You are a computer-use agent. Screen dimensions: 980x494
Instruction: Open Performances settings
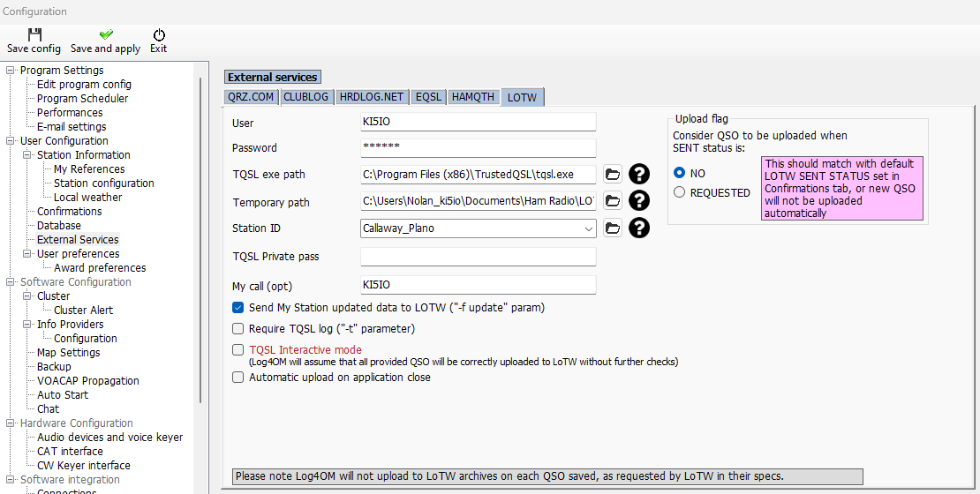click(x=70, y=112)
